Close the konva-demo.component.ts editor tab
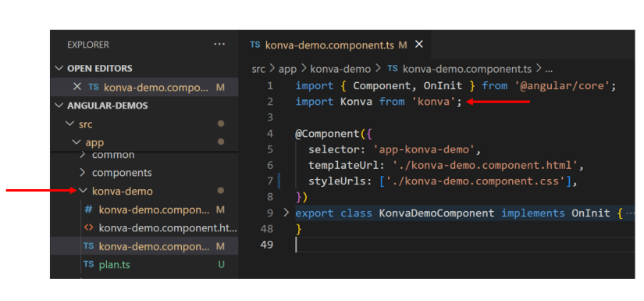 coord(419,45)
